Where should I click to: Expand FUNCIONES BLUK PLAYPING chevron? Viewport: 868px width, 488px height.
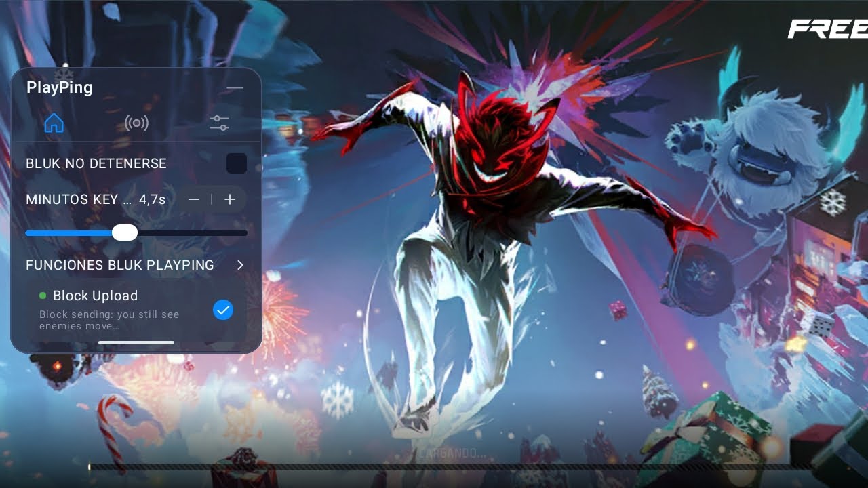pos(240,265)
